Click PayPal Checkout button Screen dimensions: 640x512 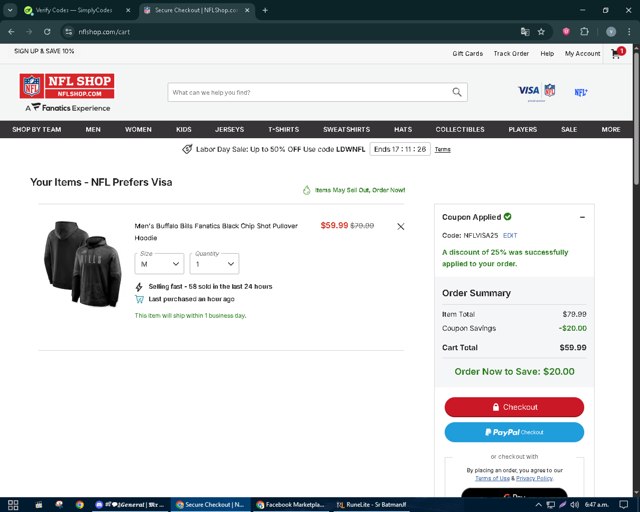coord(514,432)
